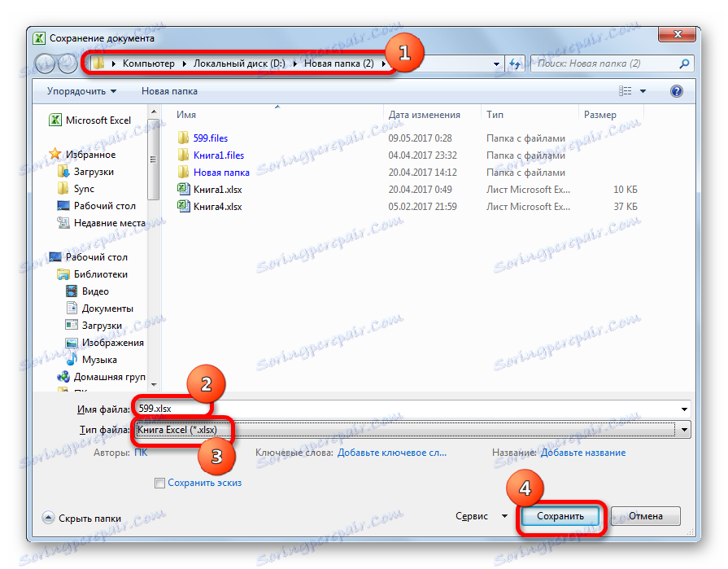Viewport: 728px width, 569px height.
Task: Click Локальный диск (D:) breadcrumb
Action: pyautogui.click(x=239, y=63)
